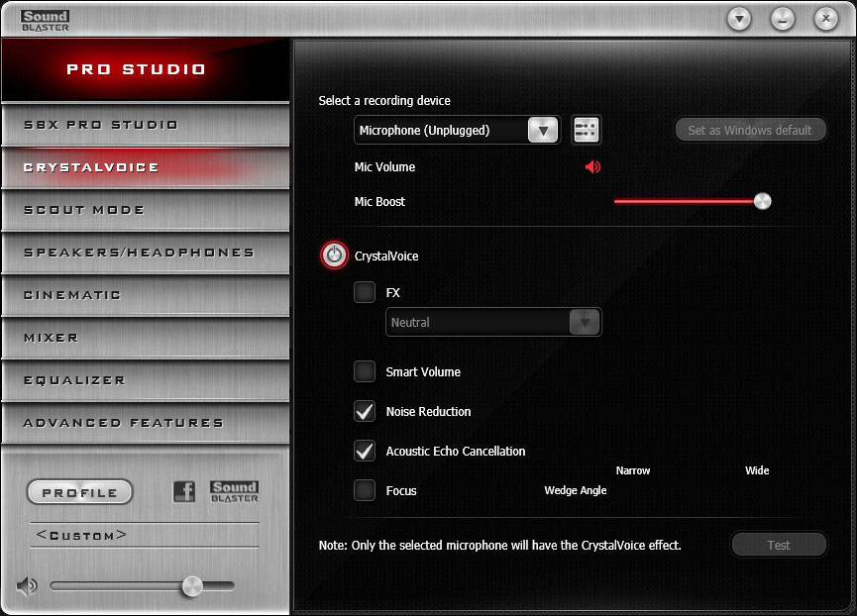Viewport: 857px width, 616px height.
Task: Click the Profile button
Action: [80, 492]
